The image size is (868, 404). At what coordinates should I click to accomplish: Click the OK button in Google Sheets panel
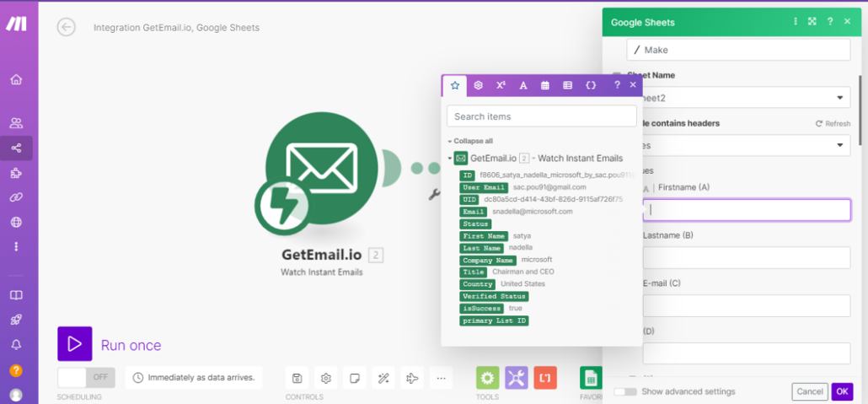[842, 391]
